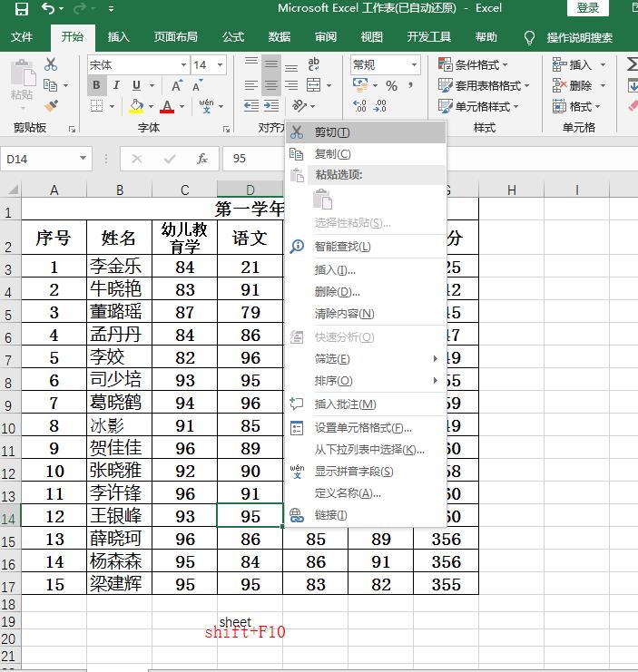Click 删除 button in cells group
Viewport: 638px width, 672px height.
point(572,85)
